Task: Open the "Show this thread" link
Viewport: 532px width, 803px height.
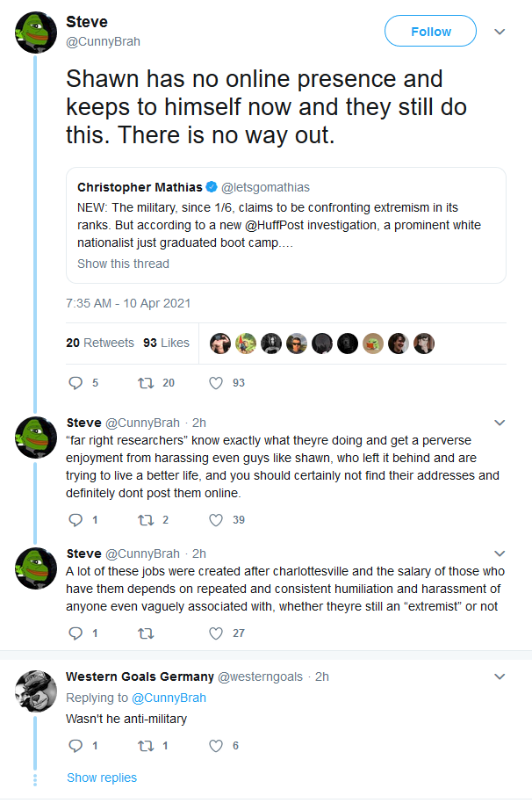Action: tap(123, 264)
